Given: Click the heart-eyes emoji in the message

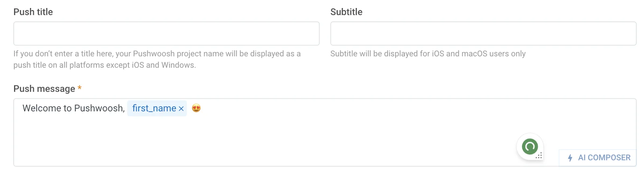Looking at the screenshot, I should (x=196, y=108).
